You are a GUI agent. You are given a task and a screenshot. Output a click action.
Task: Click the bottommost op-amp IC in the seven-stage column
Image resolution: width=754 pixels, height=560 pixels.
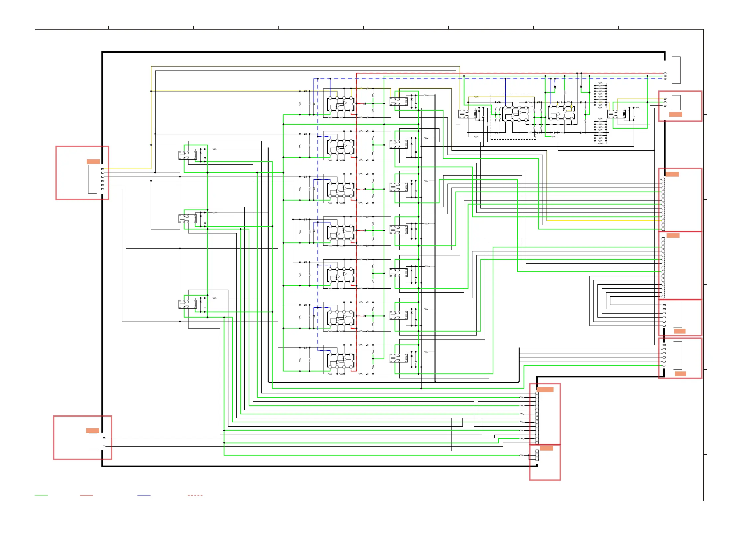click(341, 361)
